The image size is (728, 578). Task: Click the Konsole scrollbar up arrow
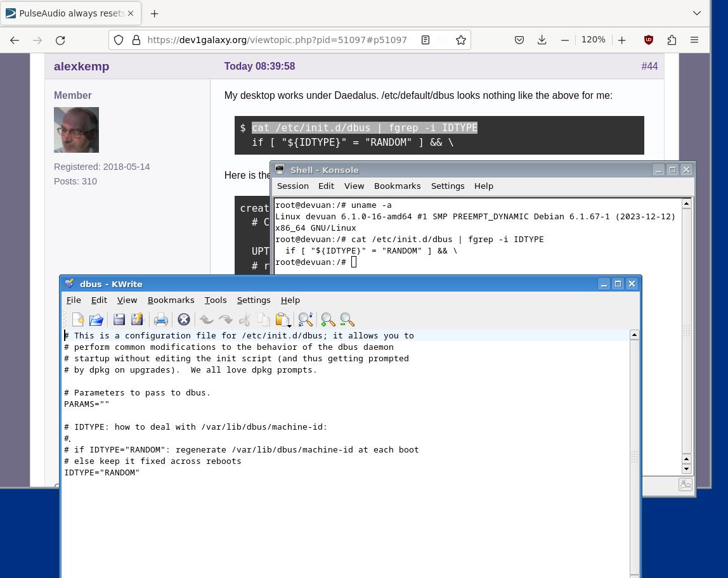pos(687,203)
